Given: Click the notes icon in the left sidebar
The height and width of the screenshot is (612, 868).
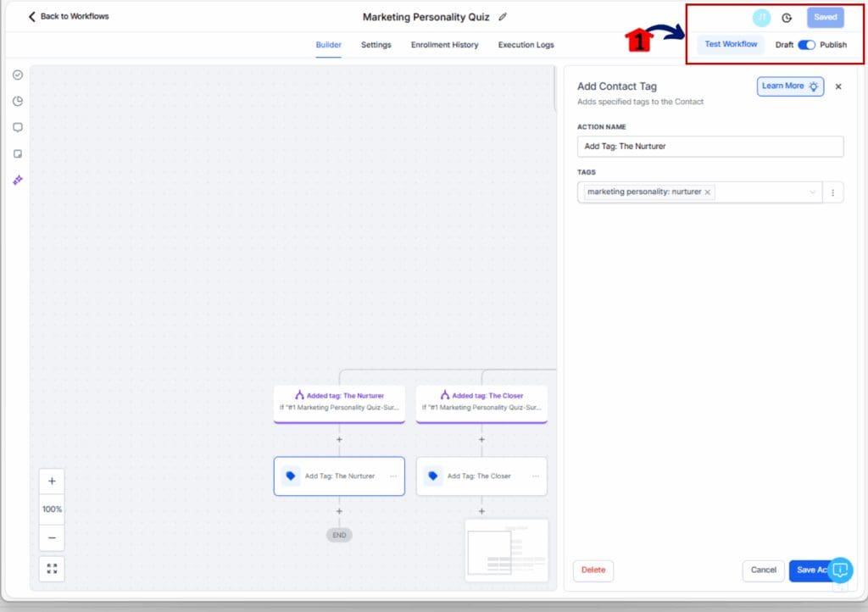Looking at the screenshot, I should coord(17,153).
